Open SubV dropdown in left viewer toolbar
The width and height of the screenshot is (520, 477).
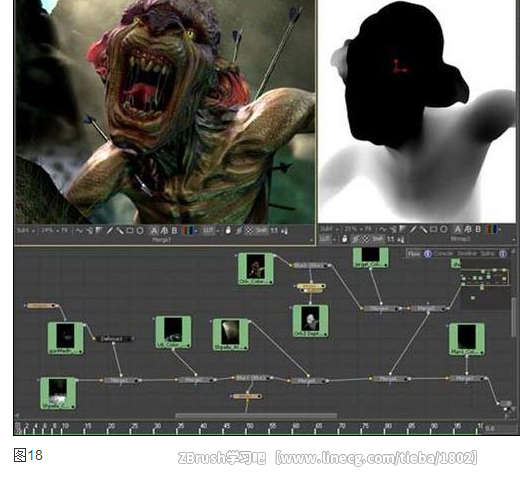[25, 231]
